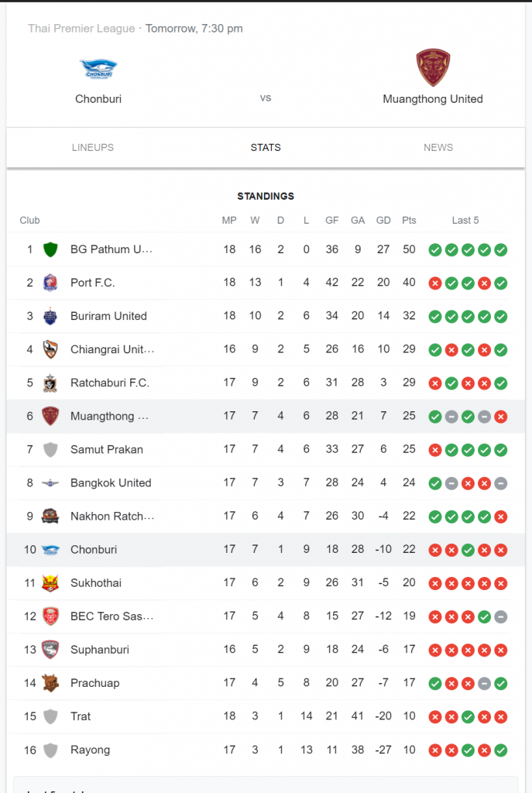Click Rayong's most recent win result icon
Screen dimensions: 532x793
[x=501, y=750]
